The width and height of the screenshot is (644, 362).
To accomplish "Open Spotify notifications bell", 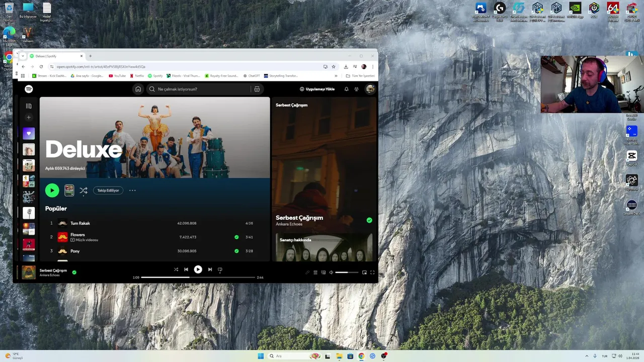I will [x=346, y=89].
